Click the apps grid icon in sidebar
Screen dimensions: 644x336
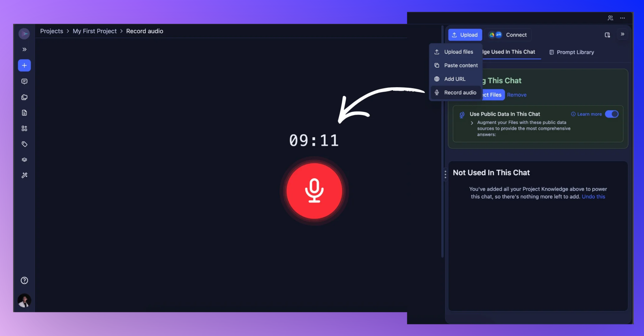(x=24, y=128)
